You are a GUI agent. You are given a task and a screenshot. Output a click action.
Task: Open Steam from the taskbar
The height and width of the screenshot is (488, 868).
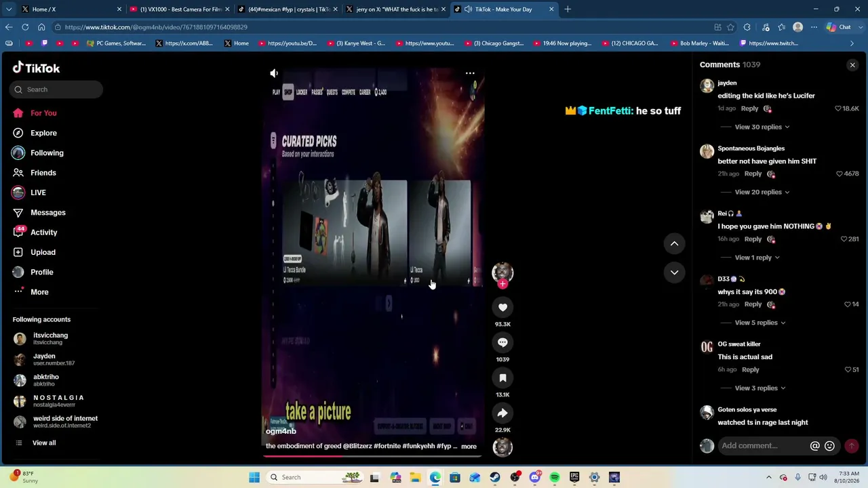point(495,477)
